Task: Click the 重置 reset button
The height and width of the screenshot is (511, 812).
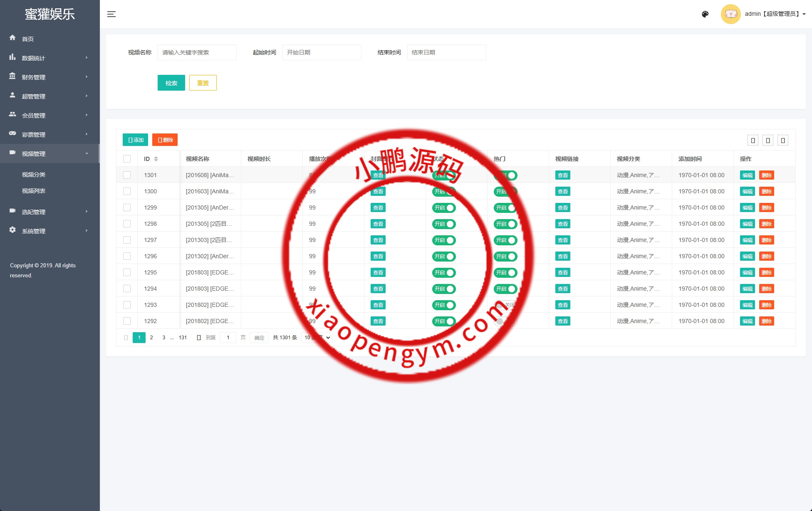Action: click(203, 83)
